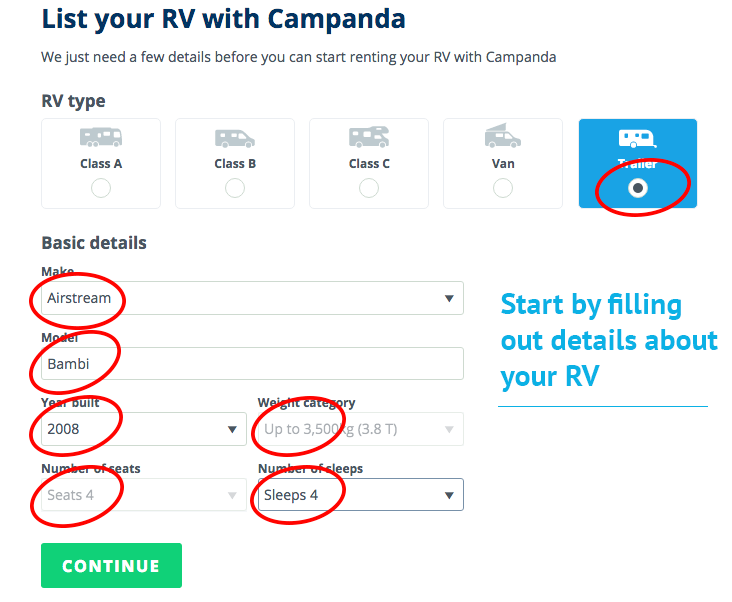This screenshot has width=732, height=602.
Task: Select the Class B radio button
Action: click(235, 189)
